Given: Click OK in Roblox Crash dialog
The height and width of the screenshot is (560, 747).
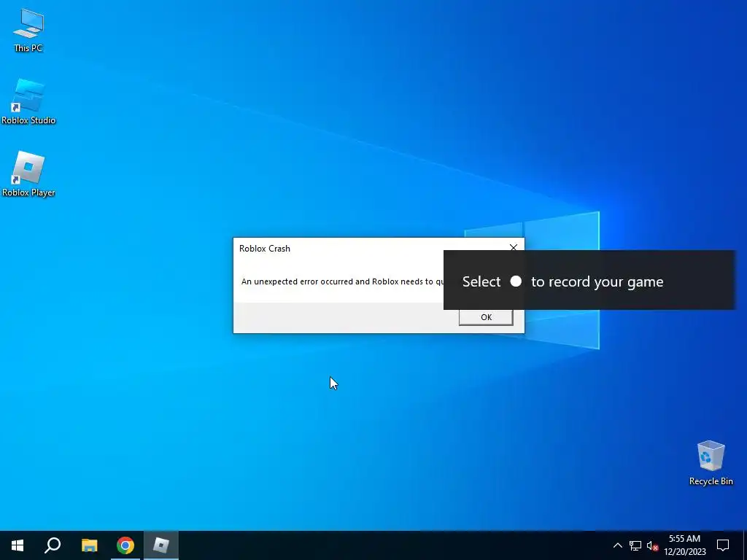Looking at the screenshot, I should [485, 317].
